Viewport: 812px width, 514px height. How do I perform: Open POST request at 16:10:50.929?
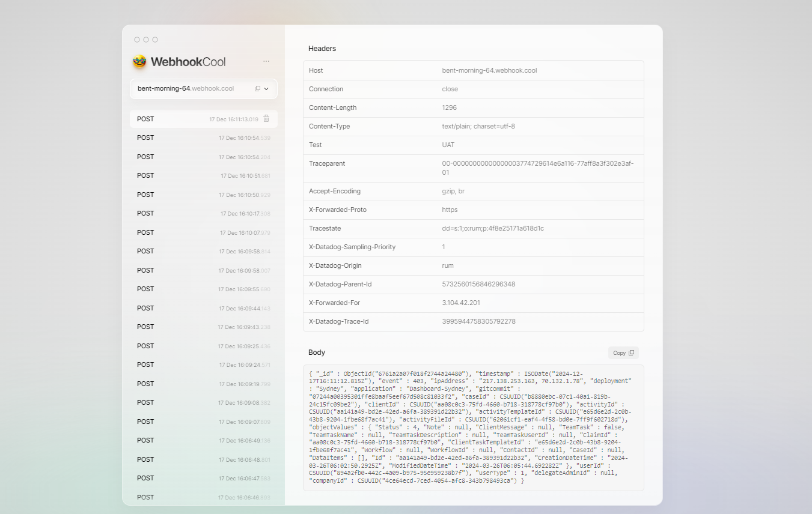(x=203, y=195)
